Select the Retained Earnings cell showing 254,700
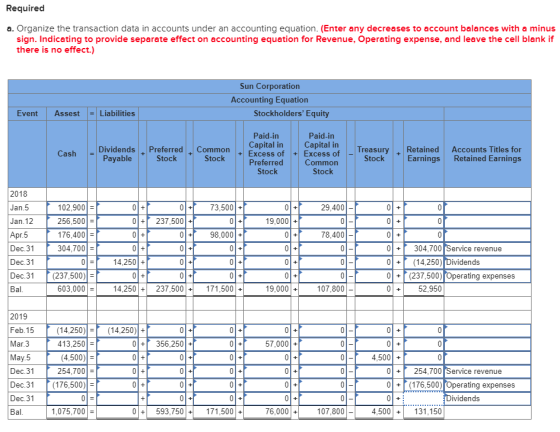Image resolution: width=560 pixels, height=432 pixels. (x=424, y=371)
